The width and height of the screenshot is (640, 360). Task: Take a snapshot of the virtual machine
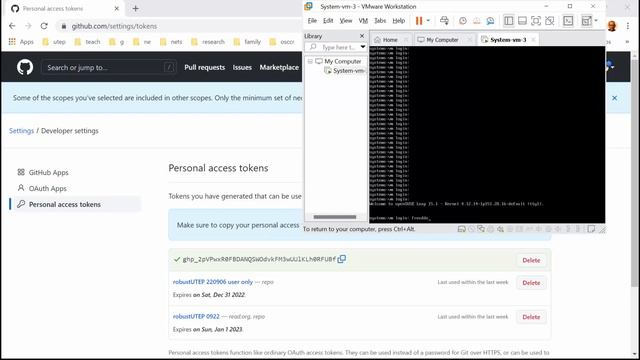click(463, 20)
